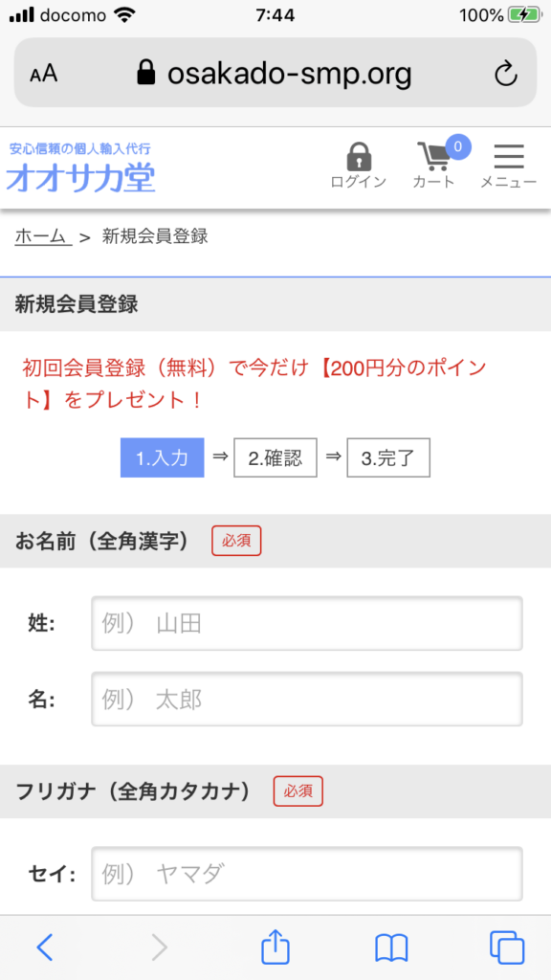Click the オオサカ堂 site logo
This screenshot has width=551, height=980.
81,167
